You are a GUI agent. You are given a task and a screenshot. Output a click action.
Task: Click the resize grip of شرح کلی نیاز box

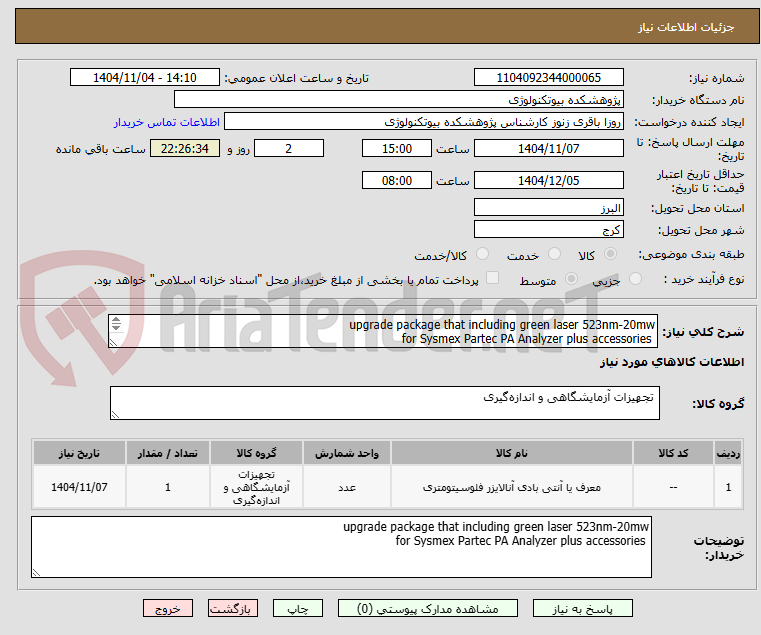pyautogui.click(x=113, y=343)
